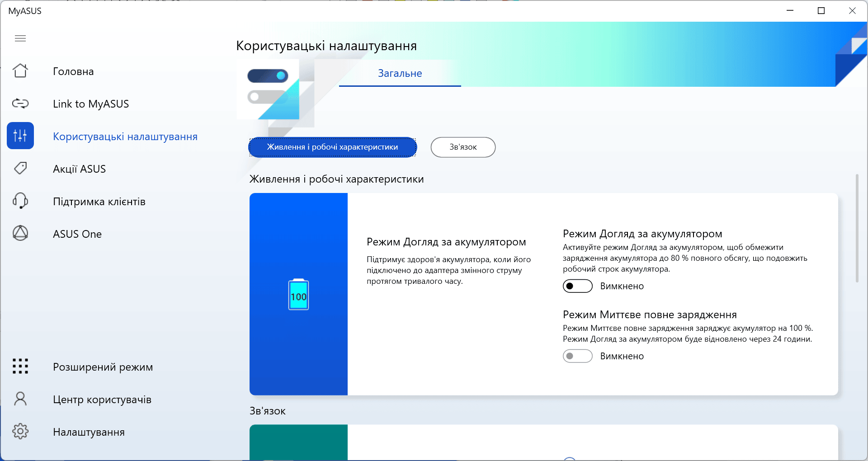Open Підтримка клієнтів section
The height and width of the screenshot is (461, 868).
click(x=99, y=202)
